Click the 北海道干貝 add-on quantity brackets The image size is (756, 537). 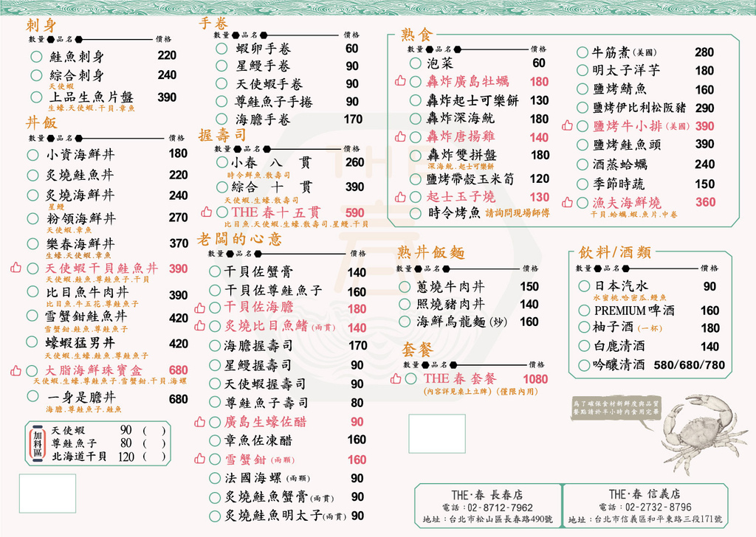tap(154, 456)
